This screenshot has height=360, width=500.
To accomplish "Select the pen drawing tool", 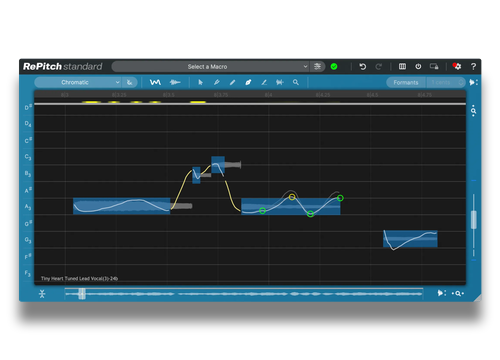I will point(216,82).
